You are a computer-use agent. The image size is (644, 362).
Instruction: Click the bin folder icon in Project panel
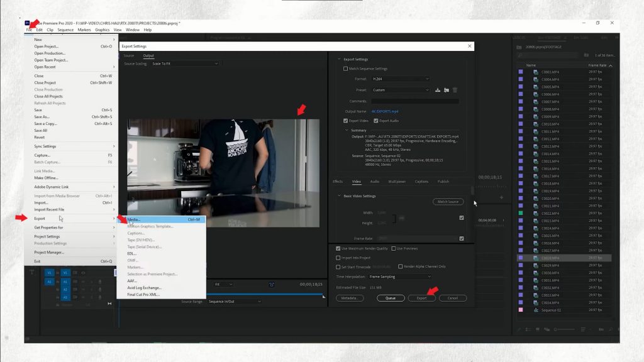pyautogui.click(x=519, y=47)
